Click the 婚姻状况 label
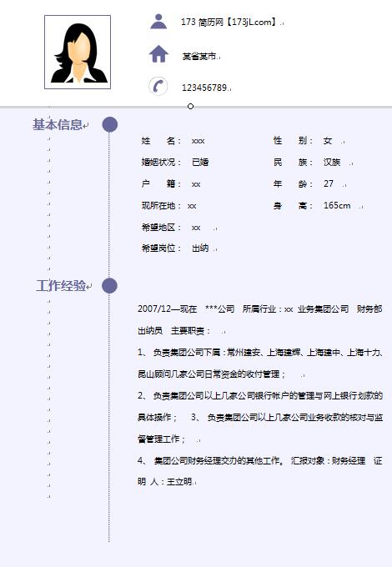The width and height of the screenshot is (392, 567). [161, 162]
